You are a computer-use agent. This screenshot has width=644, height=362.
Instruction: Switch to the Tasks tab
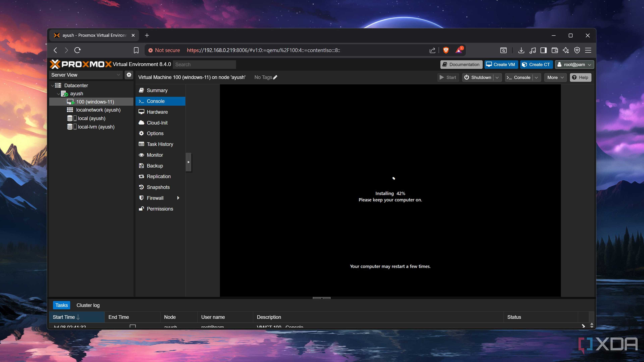(x=62, y=305)
